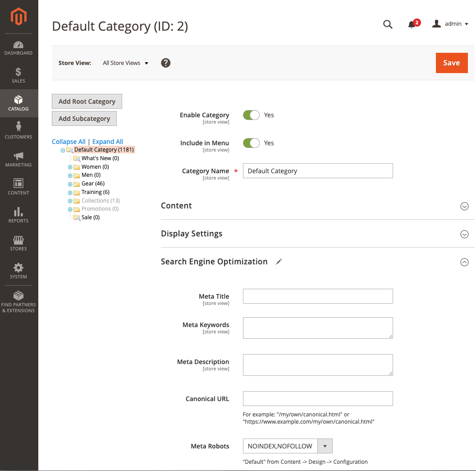Select the Gear (46) category in tree

(x=93, y=184)
